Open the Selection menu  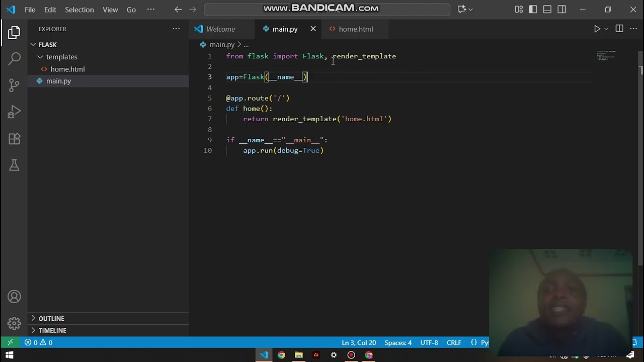(79, 10)
